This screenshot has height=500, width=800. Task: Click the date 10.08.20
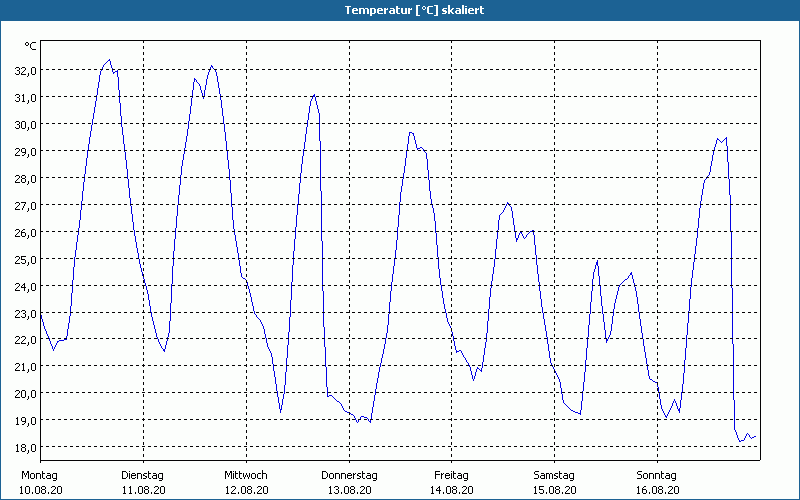coord(41,490)
